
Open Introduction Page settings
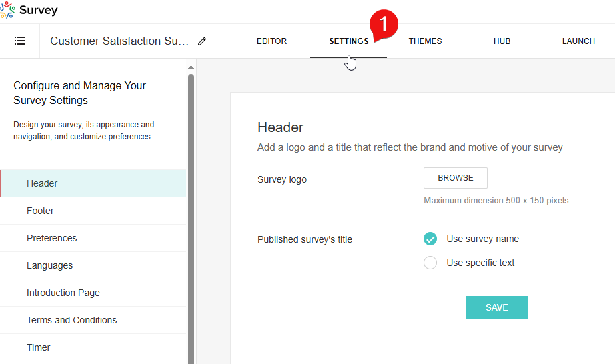tap(63, 293)
